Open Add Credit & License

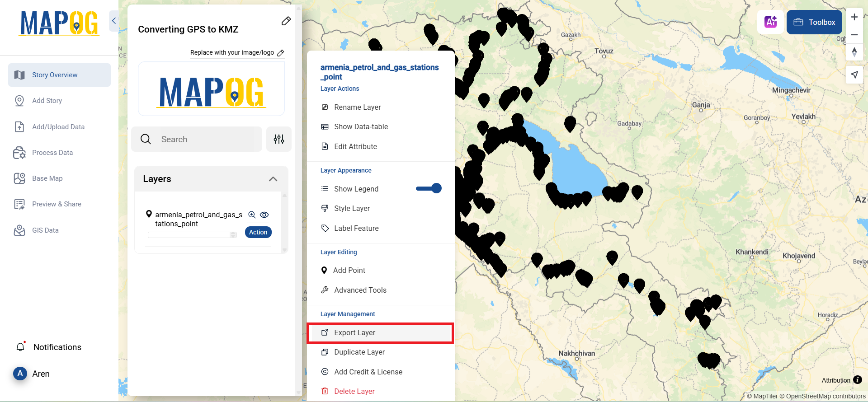tap(368, 372)
